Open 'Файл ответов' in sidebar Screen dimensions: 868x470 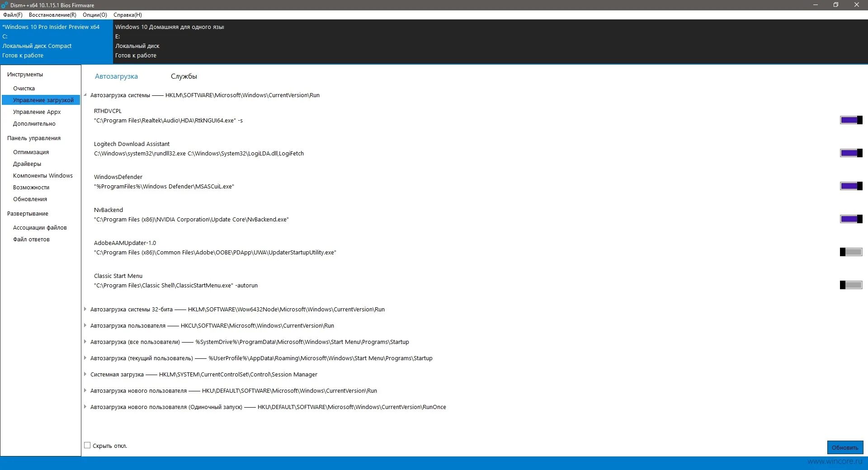click(x=31, y=240)
